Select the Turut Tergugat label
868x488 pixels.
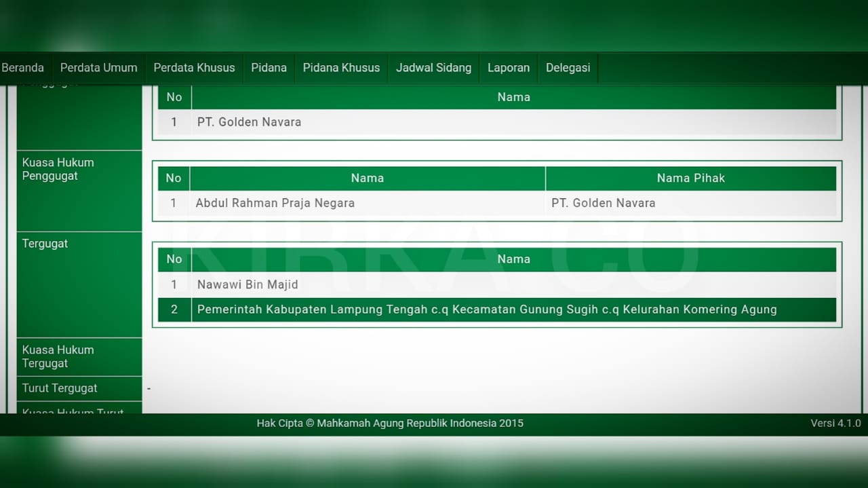[60, 388]
